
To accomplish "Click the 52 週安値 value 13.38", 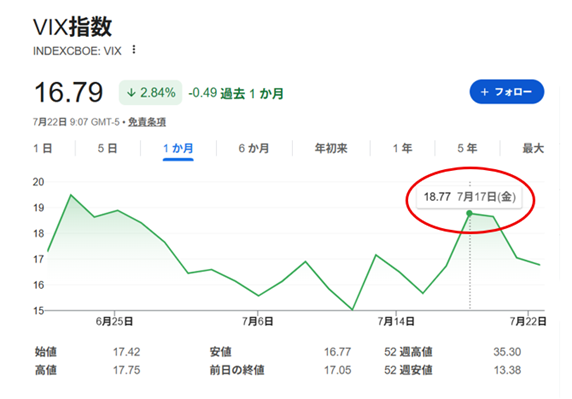I will [507, 370].
